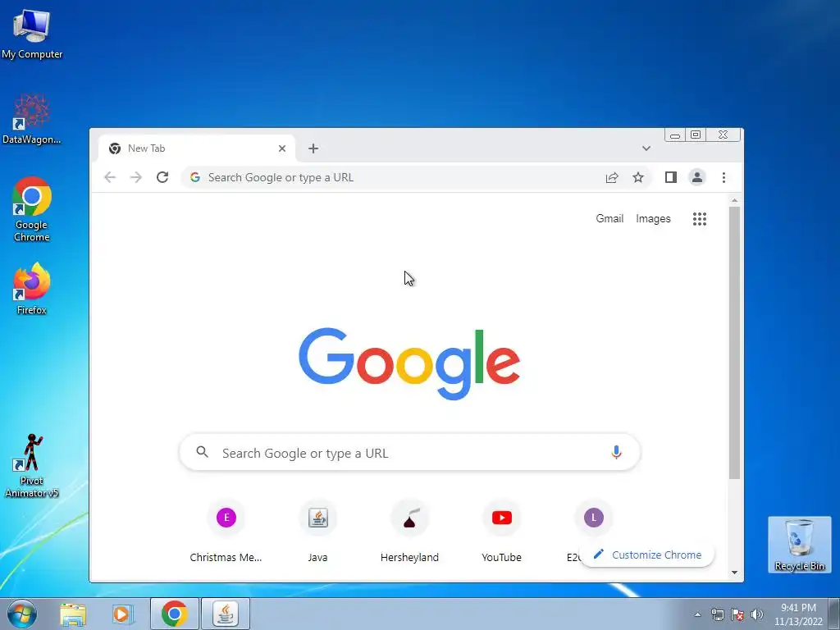Click the taskbar clock showing 9:41 PM

tap(798, 614)
